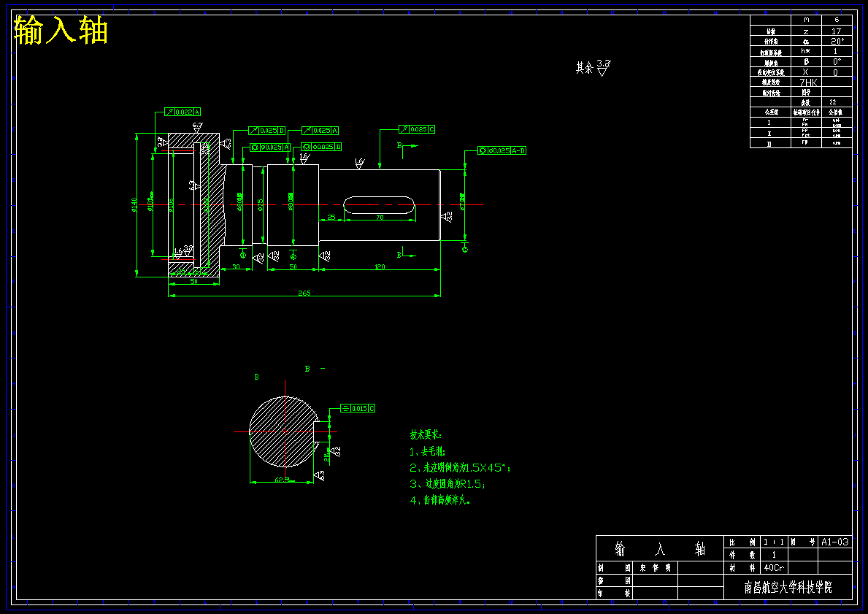
Task: Click the 0.022 A runout tolerance frame
Action: (x=183, y=112)
